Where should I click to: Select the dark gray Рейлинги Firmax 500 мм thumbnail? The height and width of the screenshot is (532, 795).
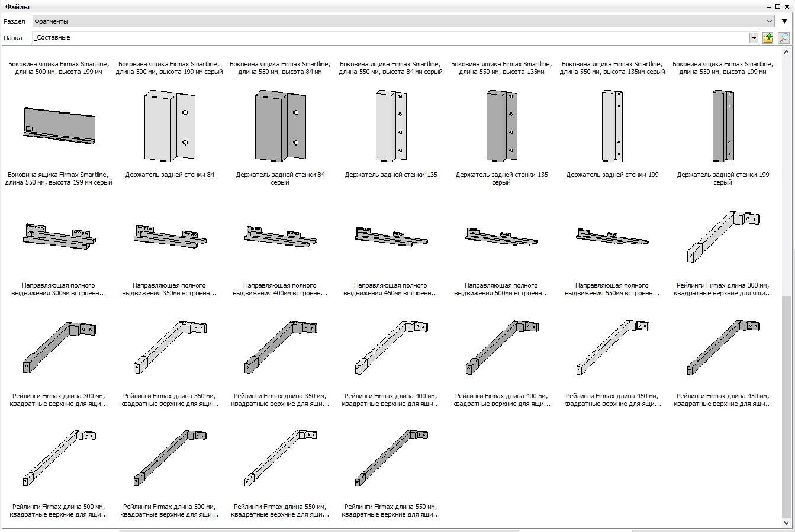[170, 457]
